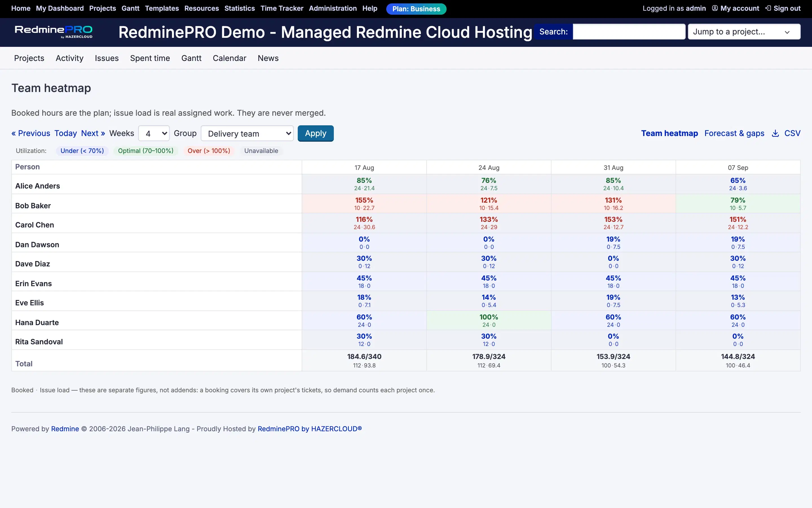Click the My account link

(x=740, y=8)
